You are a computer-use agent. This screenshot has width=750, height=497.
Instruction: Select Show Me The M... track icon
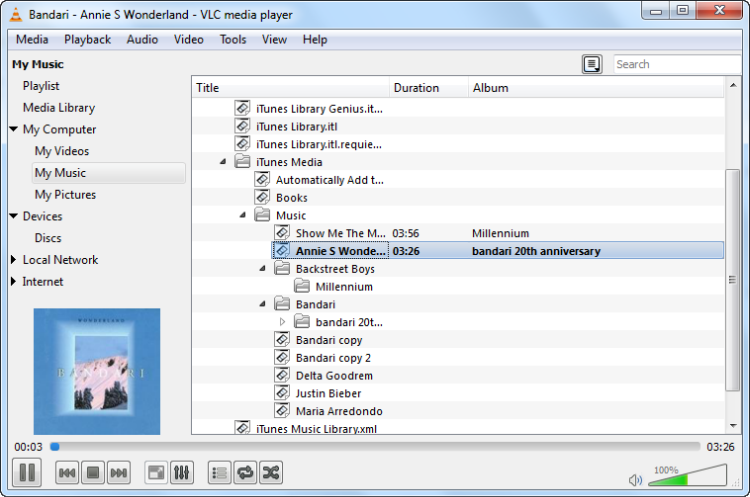pos(282,232)
